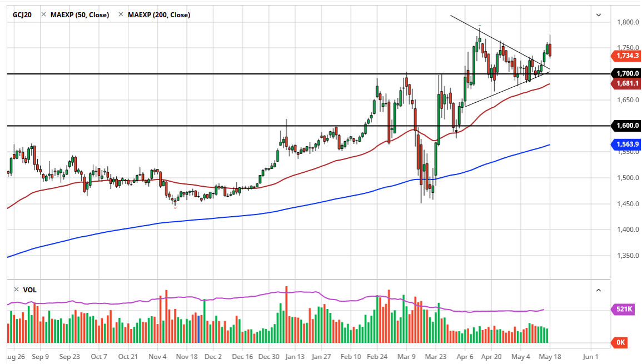Remove the MAEXP (200, Close) indicator
The height and width of the screenshot is (364, 642).
coord(121,14)
